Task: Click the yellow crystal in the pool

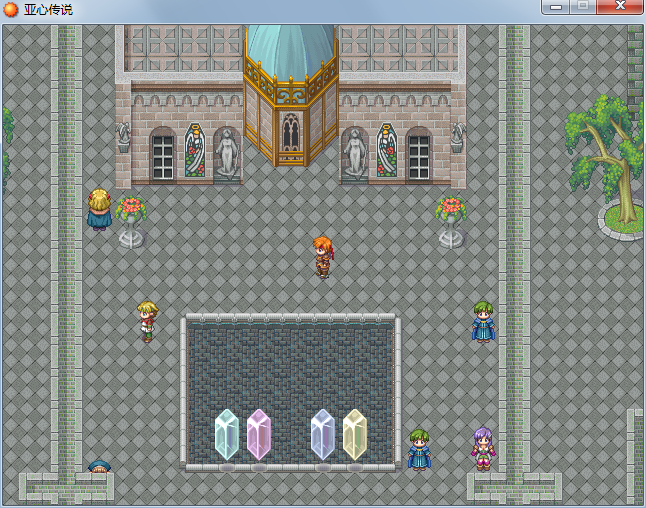Action: click(355, 434)
